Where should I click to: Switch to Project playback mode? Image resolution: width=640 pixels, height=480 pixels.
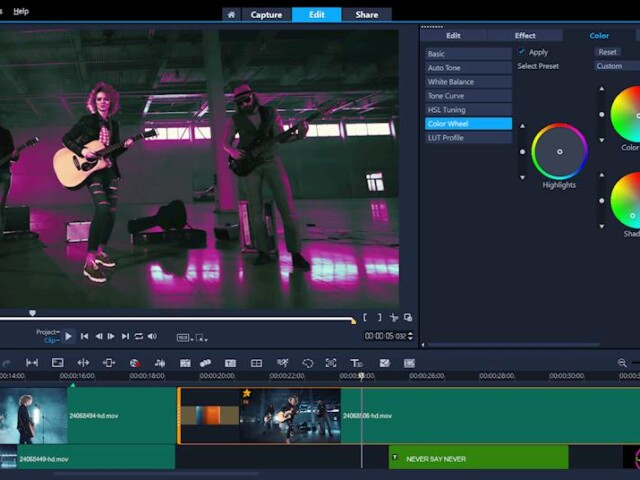point(47,332)
